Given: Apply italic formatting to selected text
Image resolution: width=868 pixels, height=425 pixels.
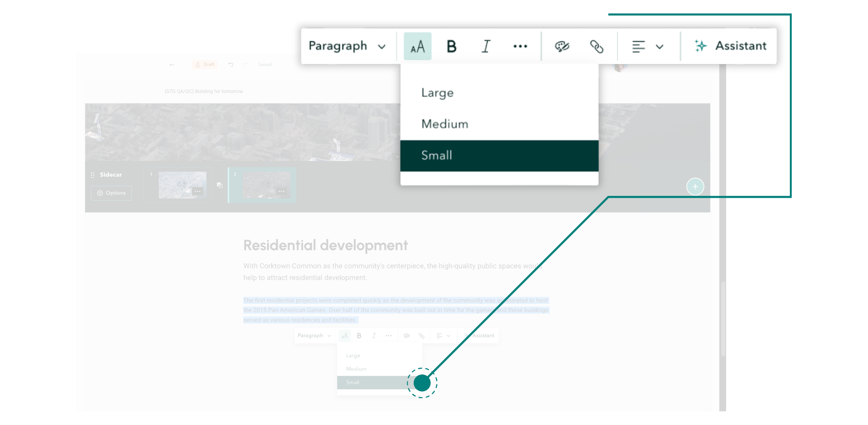Looking at the screenshot, I should [486, 46].
